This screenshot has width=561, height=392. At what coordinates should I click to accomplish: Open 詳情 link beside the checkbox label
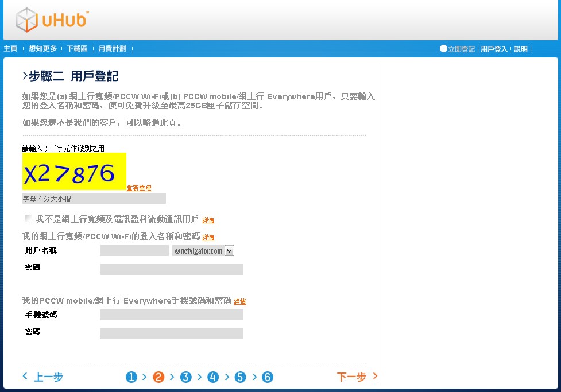(x=208, y=220)
